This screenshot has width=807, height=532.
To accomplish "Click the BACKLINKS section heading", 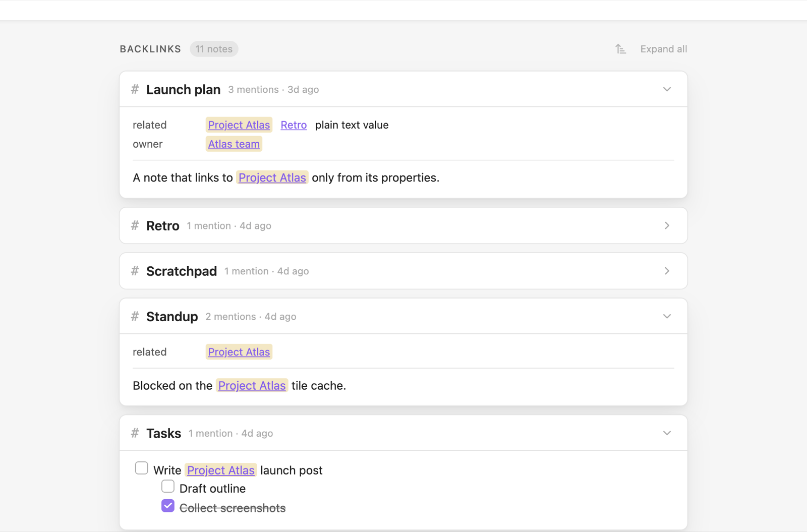I will [150, 49].
